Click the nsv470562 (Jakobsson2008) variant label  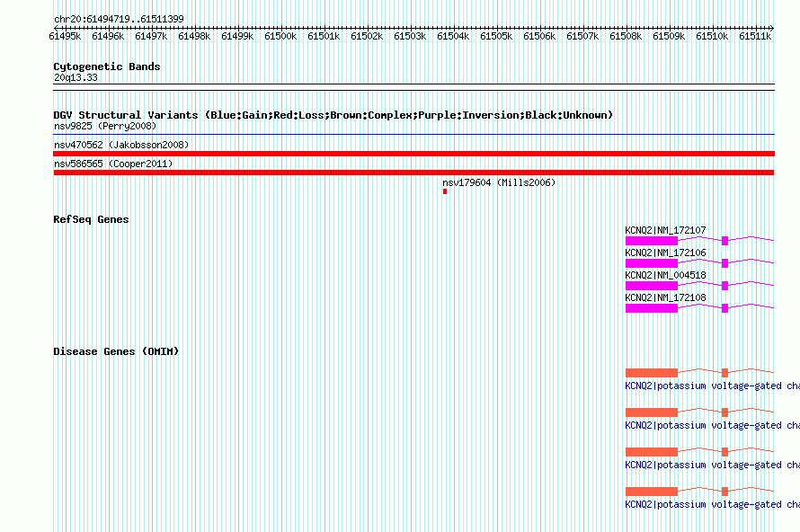click(x=121, y=145)
